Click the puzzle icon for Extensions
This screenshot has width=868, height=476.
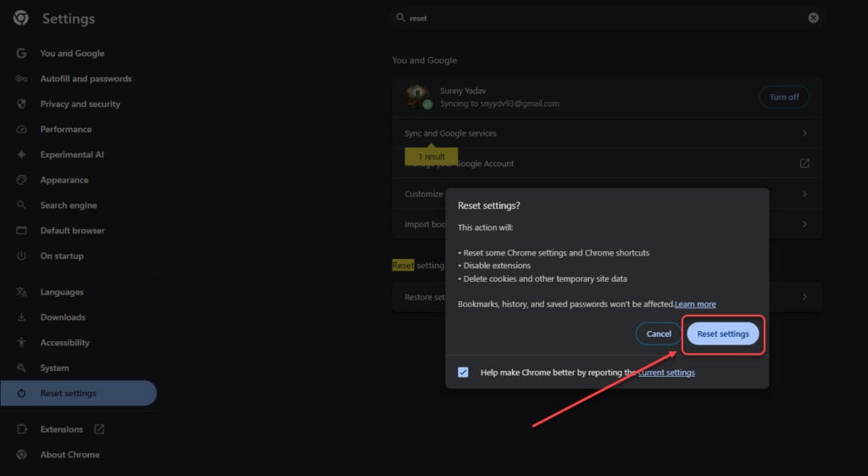tap(21, 428)
